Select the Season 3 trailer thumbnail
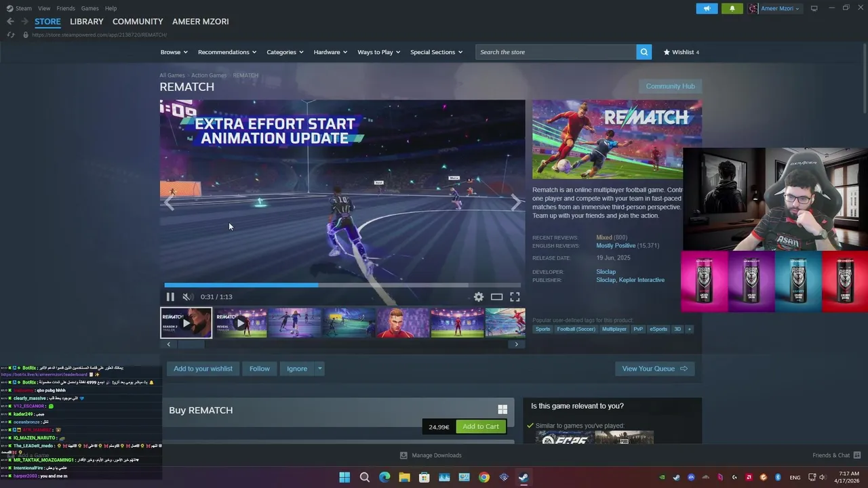The height and width of the screenshot is (488, 868). [x=186, y=323]
